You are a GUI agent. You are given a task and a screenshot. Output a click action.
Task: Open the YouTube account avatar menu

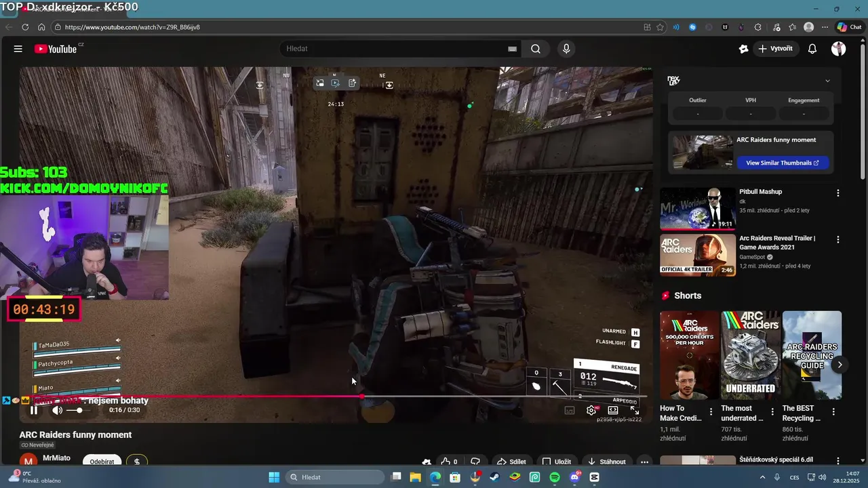point(839,49)
